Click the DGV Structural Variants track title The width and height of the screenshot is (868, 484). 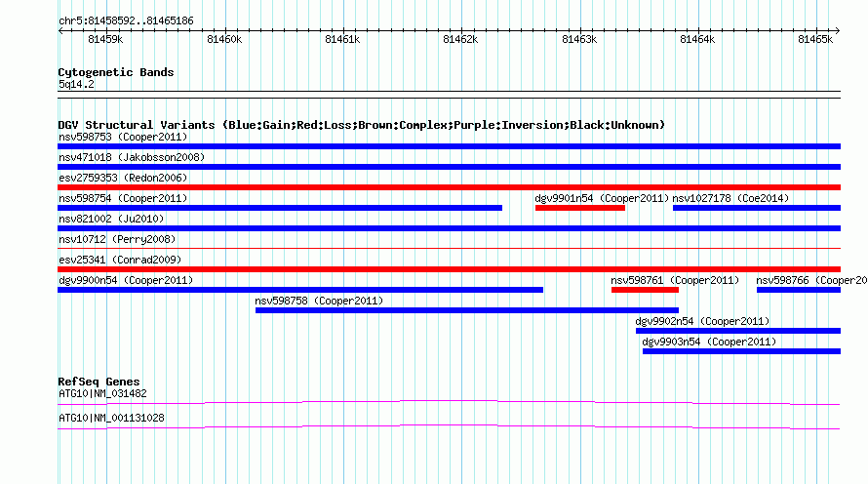[x=361, y=125]
